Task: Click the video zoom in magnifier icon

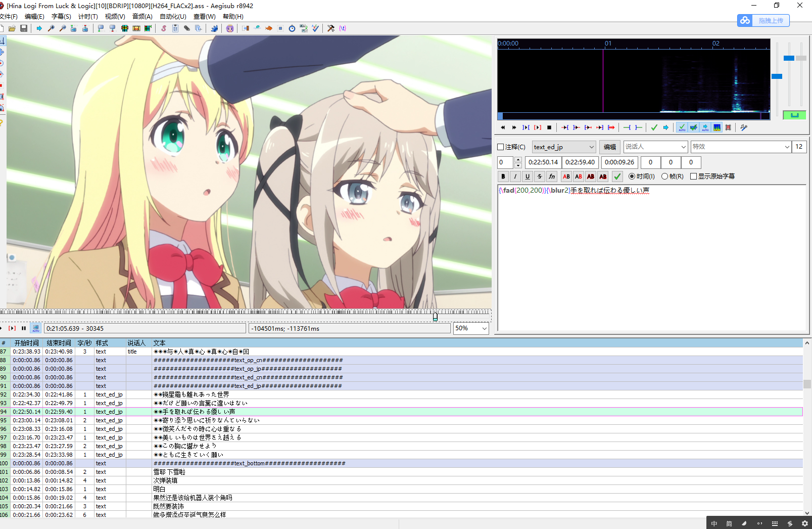Action: coord(51,28)
